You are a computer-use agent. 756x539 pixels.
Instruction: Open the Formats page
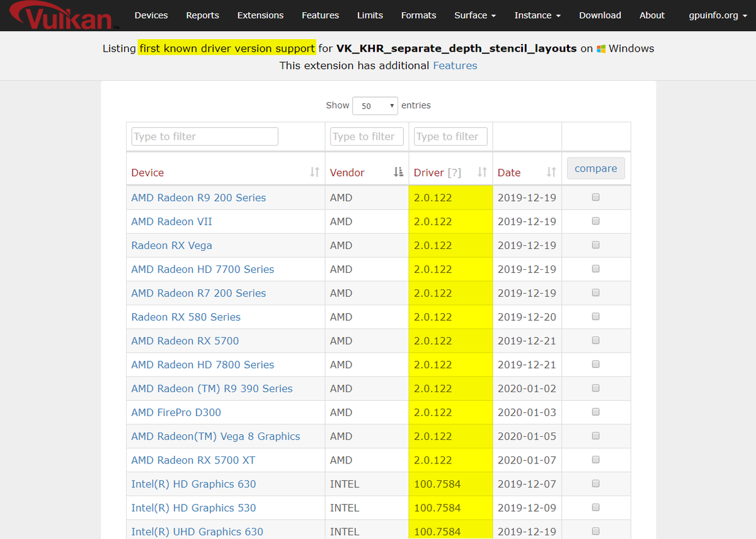pyautogui.click(x=418, y=15)
